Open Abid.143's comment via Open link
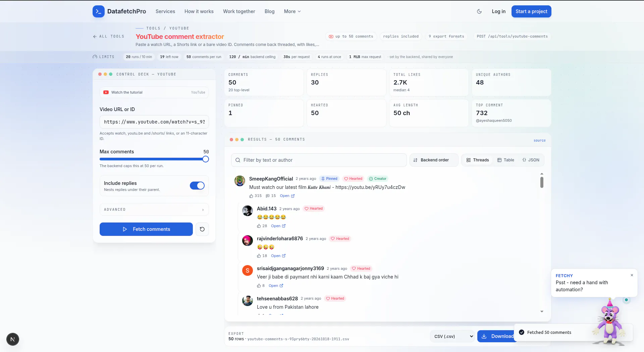Image resolution: width=644 pixels, height=352 pixels. pyautogui.click(x=278, y=226)
